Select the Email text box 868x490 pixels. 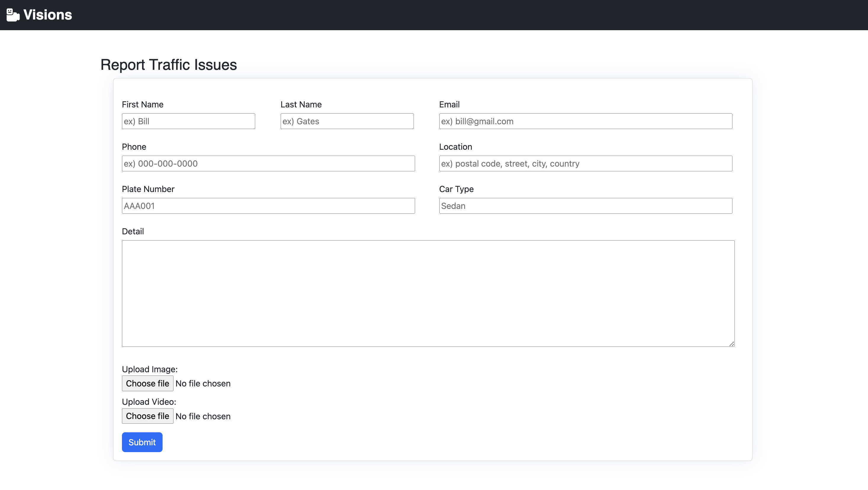[x=585, y=121]
